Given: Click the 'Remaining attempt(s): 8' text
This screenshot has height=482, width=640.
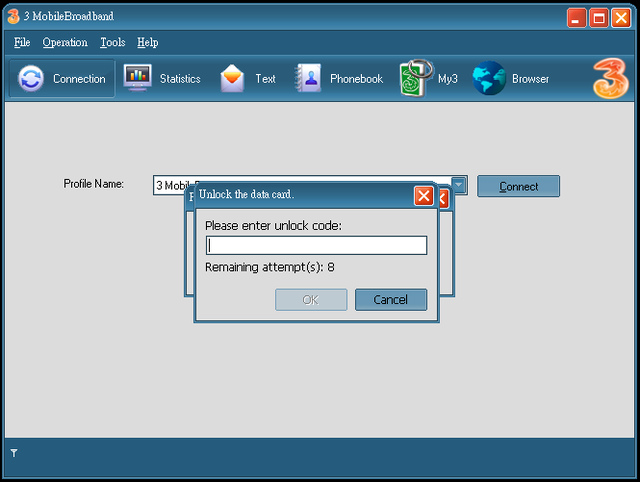Looking at the screenshot, I should [x=270, y=267].
